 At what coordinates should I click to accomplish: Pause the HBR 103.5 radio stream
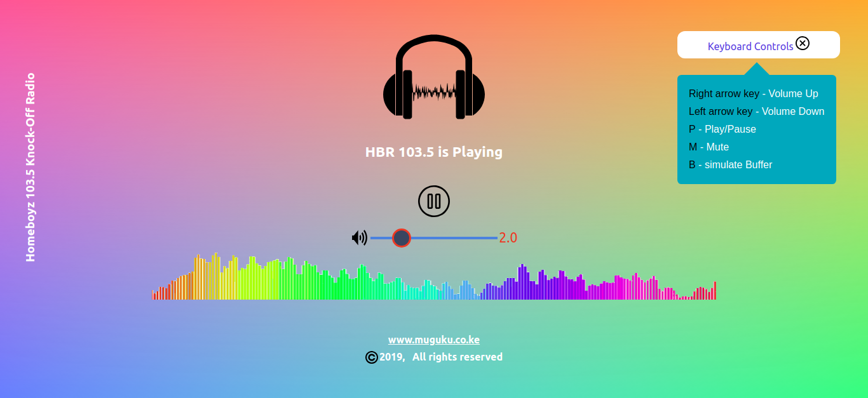click(434, 201)
